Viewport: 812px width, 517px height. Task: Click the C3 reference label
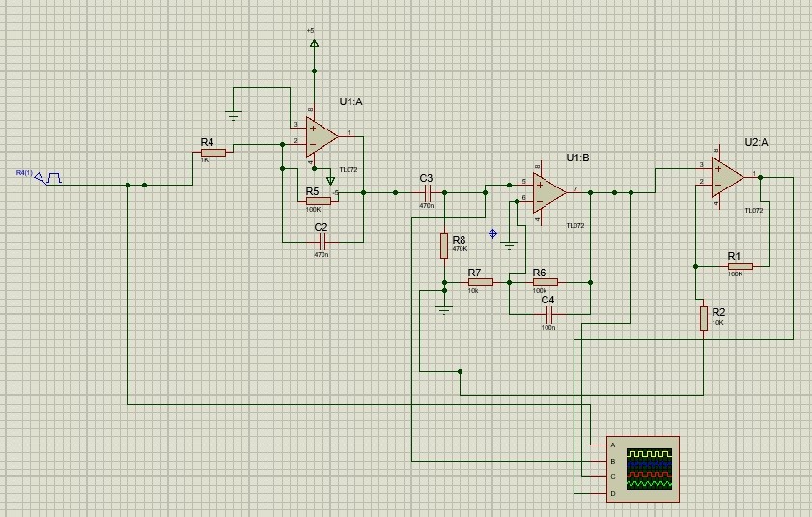click(x=426, y=178)
